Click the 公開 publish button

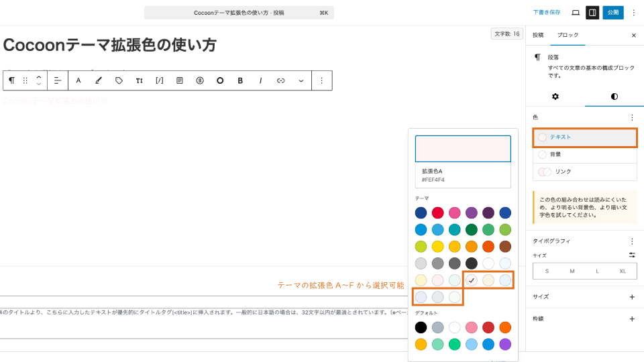pos(613,13)
